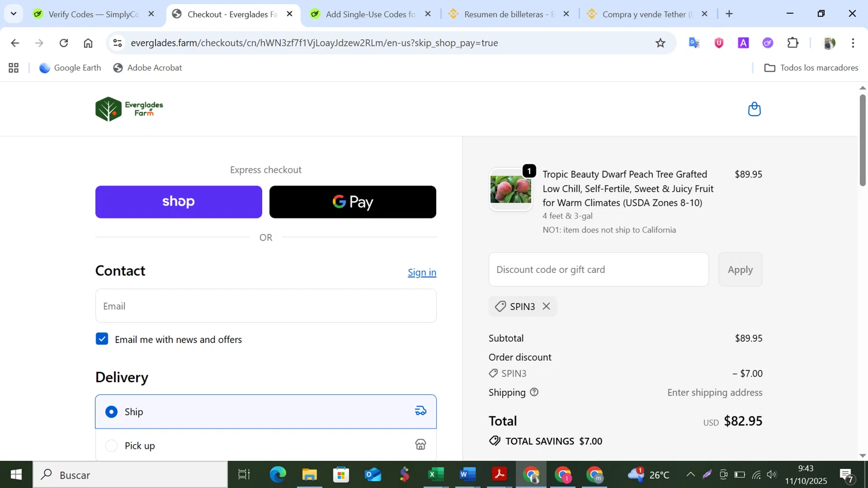This screenshot has height=488, width=868.
Task: Open Word from the taskbar
Action: [x=468, y=475]
